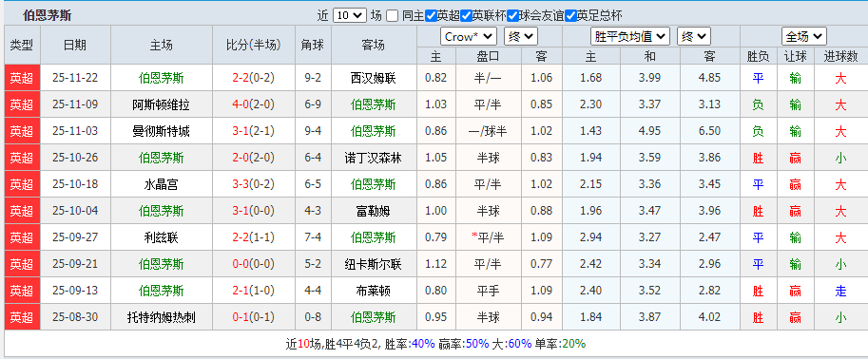Click the home odds value 2.94

click(590, 237)
